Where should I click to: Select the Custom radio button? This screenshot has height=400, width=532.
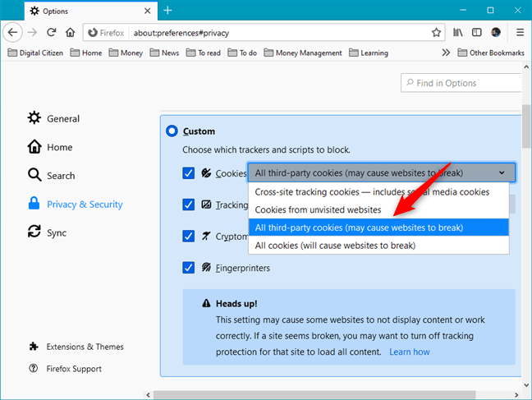(172, 131)
